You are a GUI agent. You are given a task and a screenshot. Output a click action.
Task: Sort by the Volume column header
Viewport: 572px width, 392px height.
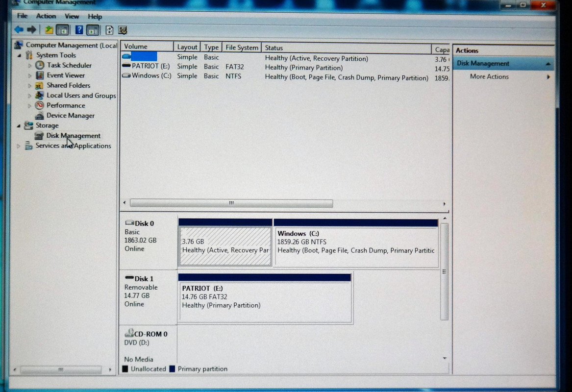coord(148,47)
